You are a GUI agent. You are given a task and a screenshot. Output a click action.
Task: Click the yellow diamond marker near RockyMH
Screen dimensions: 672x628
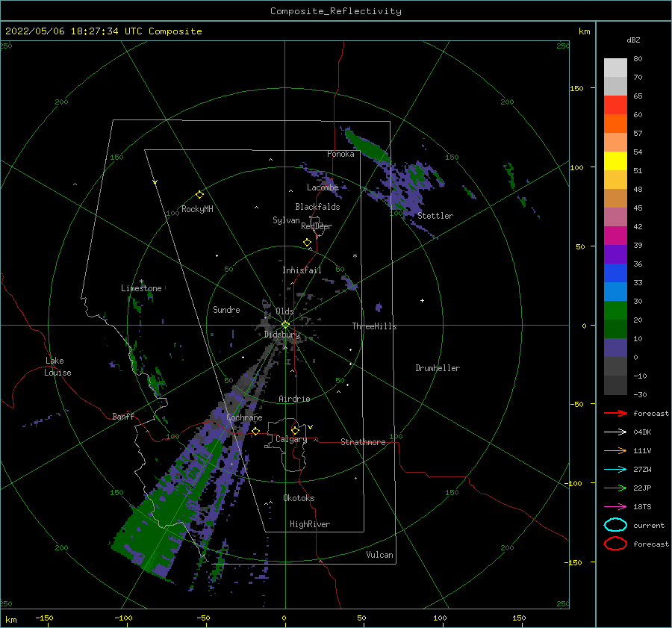pyautogui.click(x=199, y=195)
